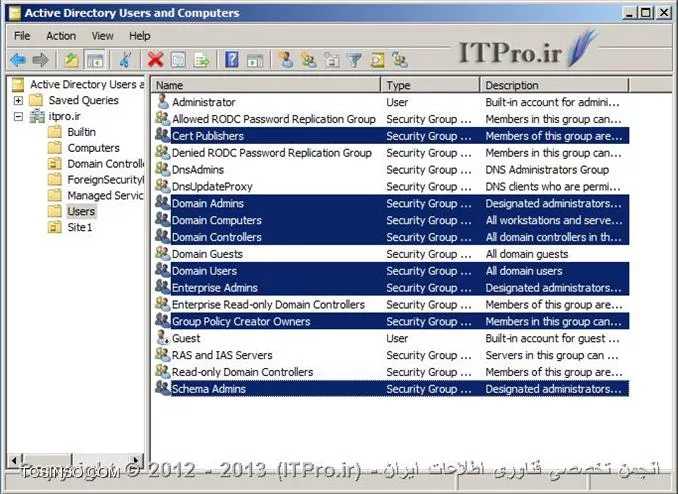This screenshot has width=678, height=494.
Task: Select the Domain Controllers group row
Action: coord(391,237)
